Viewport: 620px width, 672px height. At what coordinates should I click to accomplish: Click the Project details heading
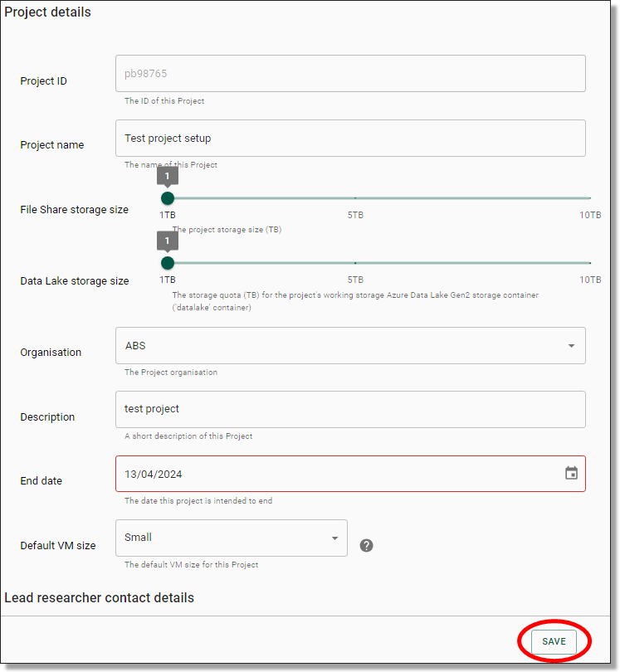click(x=47, y=12)
